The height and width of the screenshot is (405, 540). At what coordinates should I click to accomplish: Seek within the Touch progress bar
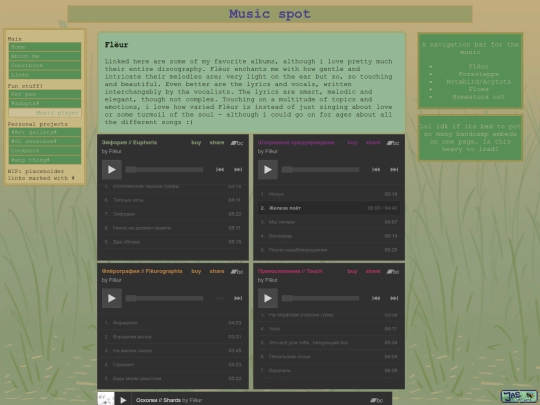(321, 298)
